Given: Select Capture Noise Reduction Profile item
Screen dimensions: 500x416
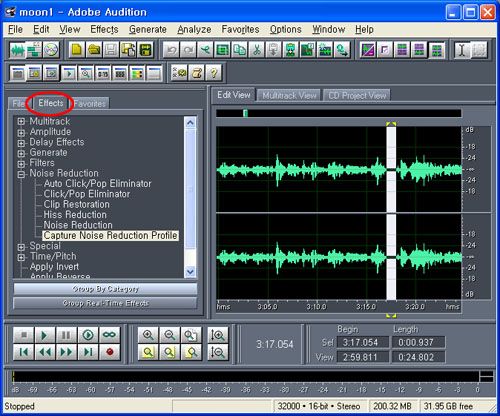Looking at the screenshot, I should click(x=110, y=236).
